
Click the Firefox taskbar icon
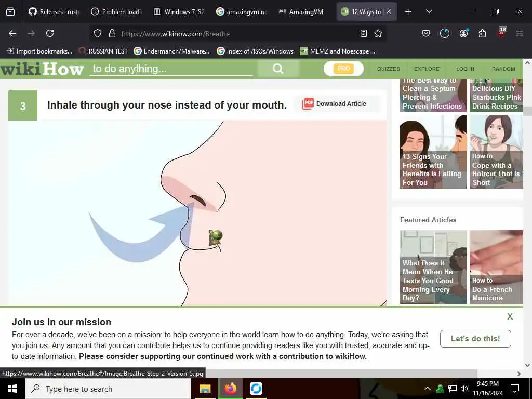[x=230, y=389]
